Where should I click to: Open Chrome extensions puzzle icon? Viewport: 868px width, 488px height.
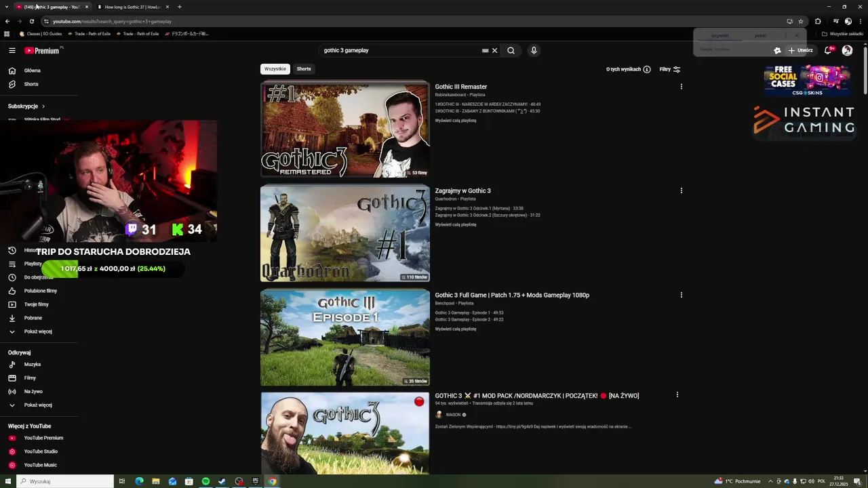tap(818, 21)
